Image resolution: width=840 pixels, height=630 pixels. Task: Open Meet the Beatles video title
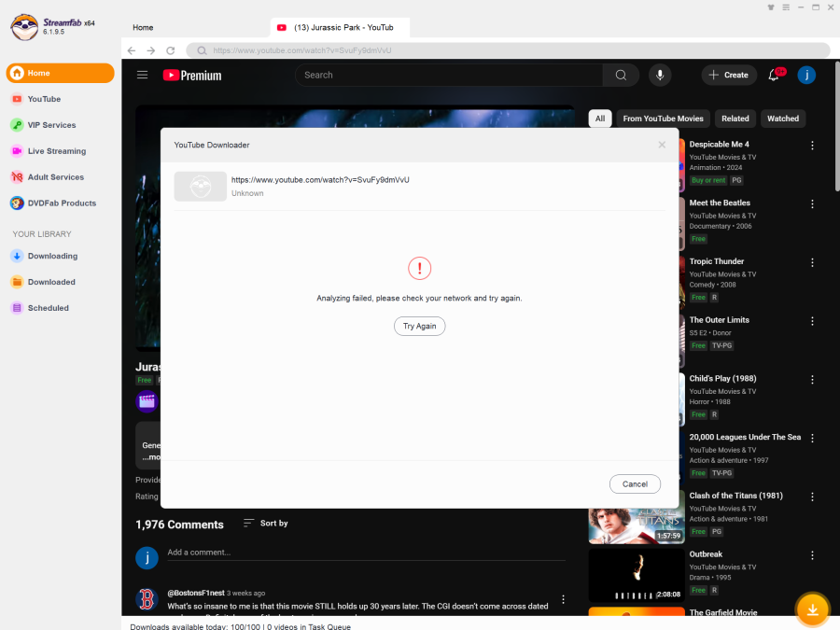pos(720,203)
